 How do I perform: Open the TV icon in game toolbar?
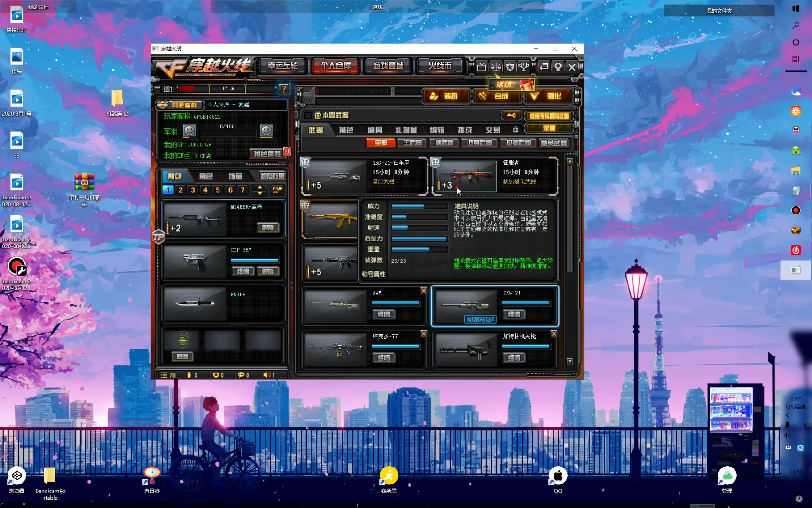(481, 67)
